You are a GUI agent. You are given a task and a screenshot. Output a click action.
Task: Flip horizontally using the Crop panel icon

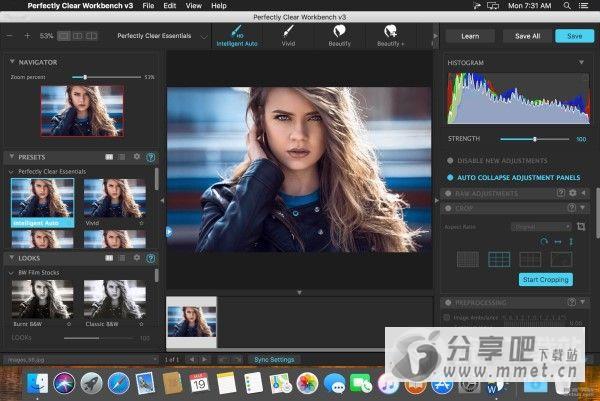point(558,242)
